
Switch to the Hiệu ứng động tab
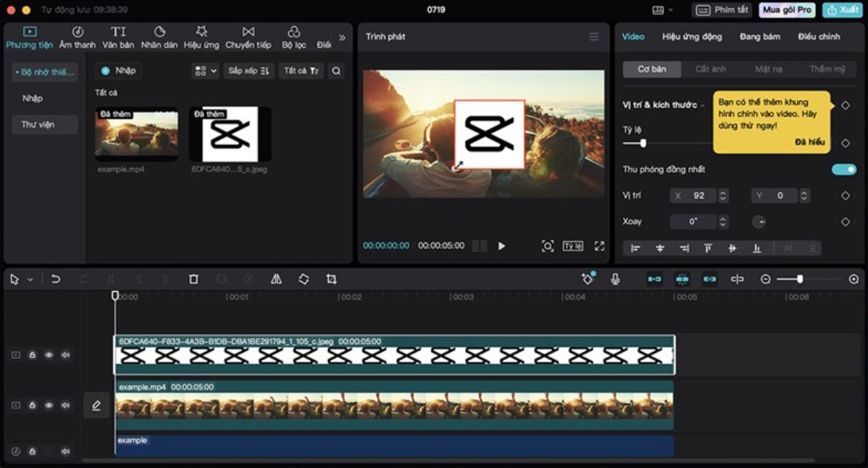point(691,36)
